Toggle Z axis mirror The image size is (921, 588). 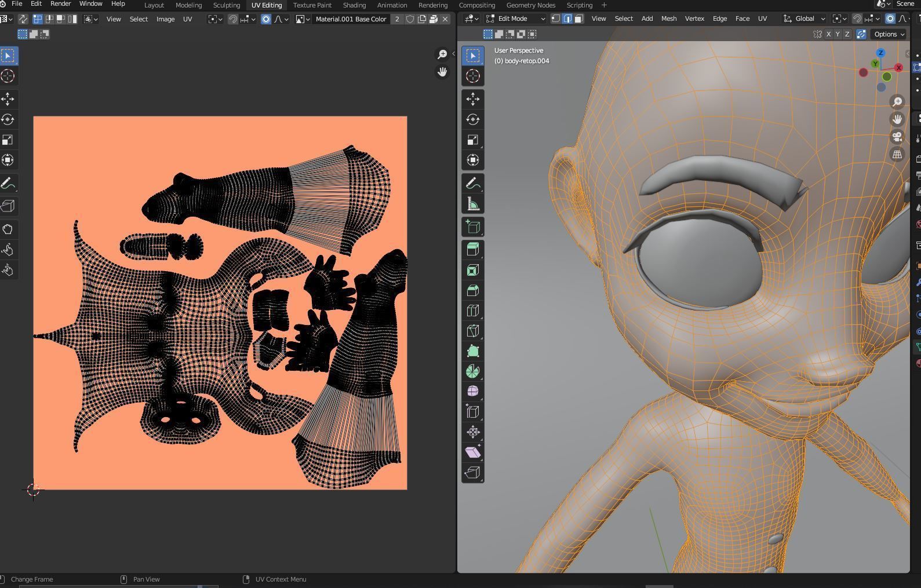(x=847, y=34)
